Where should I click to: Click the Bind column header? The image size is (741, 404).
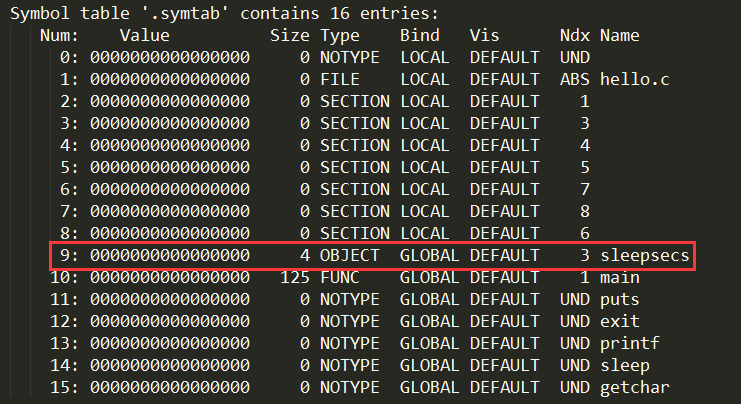pyautogui.click(x=420, y=35)
